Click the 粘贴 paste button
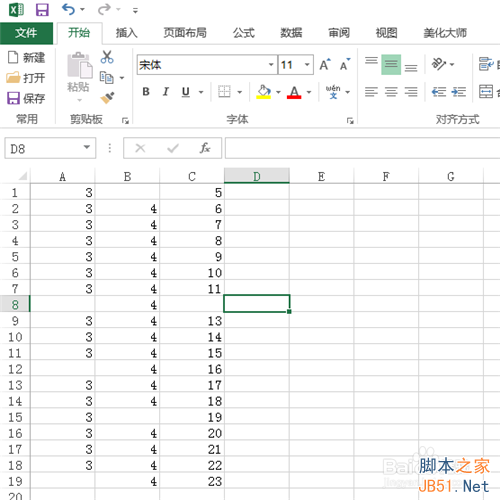The height and width of the screenshot is (500, 500). click(x=79, y=72)
